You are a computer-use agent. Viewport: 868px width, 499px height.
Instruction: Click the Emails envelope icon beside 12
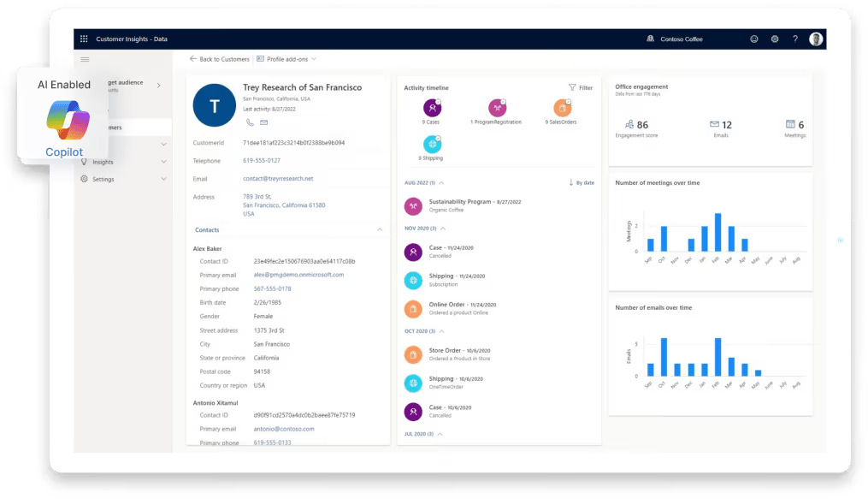tap(715, 125)
